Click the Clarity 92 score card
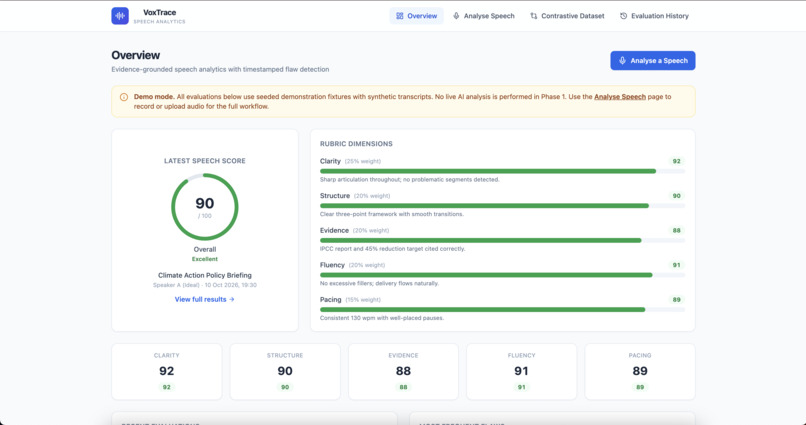Image resolution: width=806 pixels, height=425 pixels. (x=167, y=372)
